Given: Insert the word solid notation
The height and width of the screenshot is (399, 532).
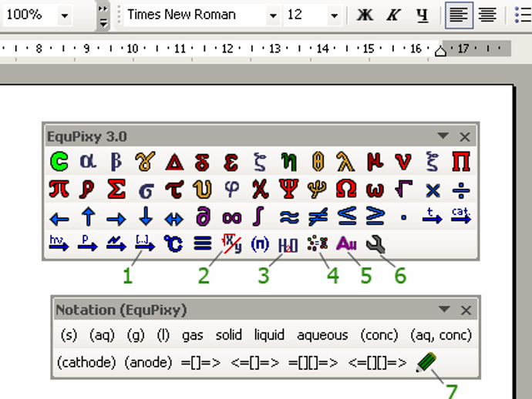Looking at the screenshot, I should (229, 335).
